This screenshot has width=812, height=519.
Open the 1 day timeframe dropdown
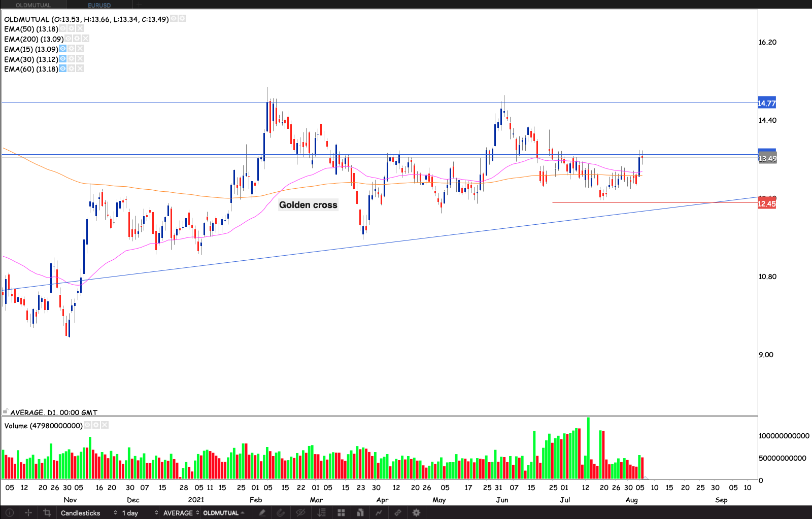click(x=140, y=512)
